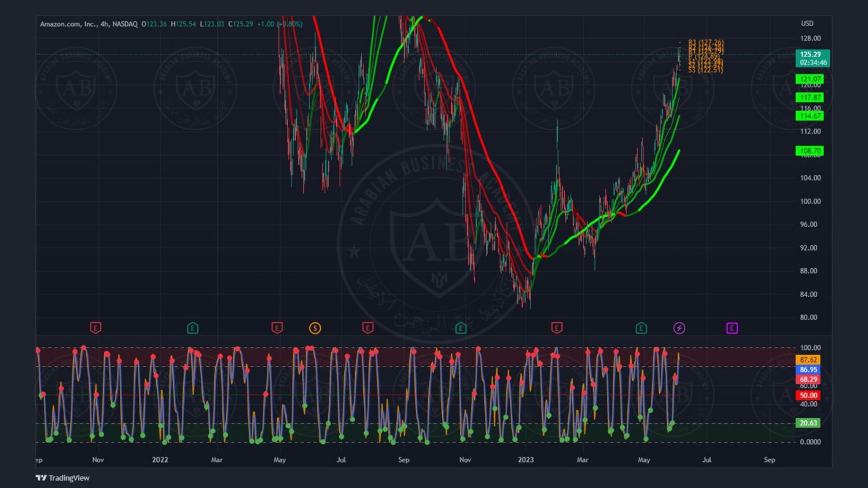Viewport: 868px width, 488px height.
Task: Open the green earnings marker before Nov 2022
Action: [461, 328]
